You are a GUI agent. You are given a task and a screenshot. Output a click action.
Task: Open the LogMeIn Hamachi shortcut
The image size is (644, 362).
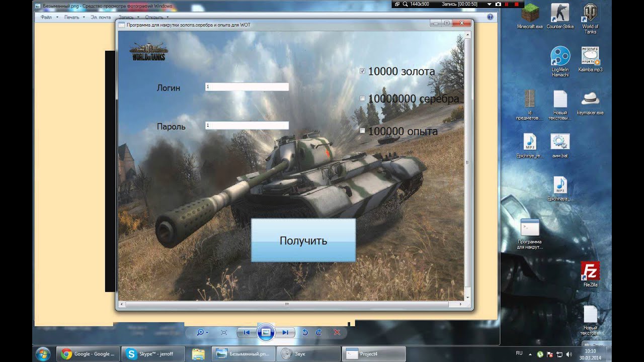(560, 61)
